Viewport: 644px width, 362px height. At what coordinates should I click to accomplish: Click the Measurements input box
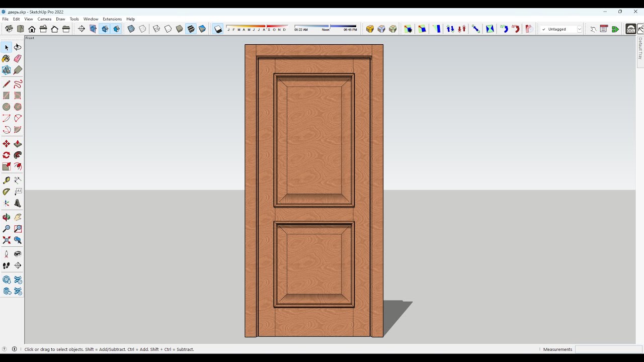(609, 349)
